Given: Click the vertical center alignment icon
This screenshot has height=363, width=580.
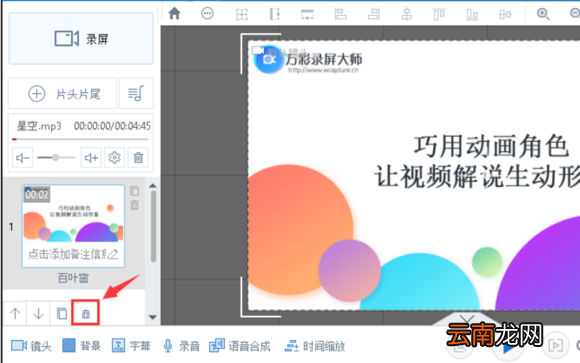Looking at the screenshot, I should [x=505, y=14].
